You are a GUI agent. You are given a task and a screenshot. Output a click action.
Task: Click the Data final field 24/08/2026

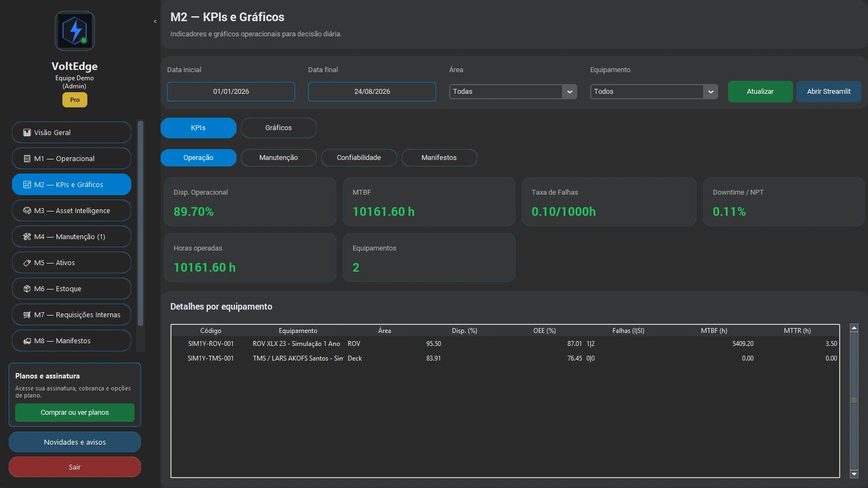[x=372, y=92]
